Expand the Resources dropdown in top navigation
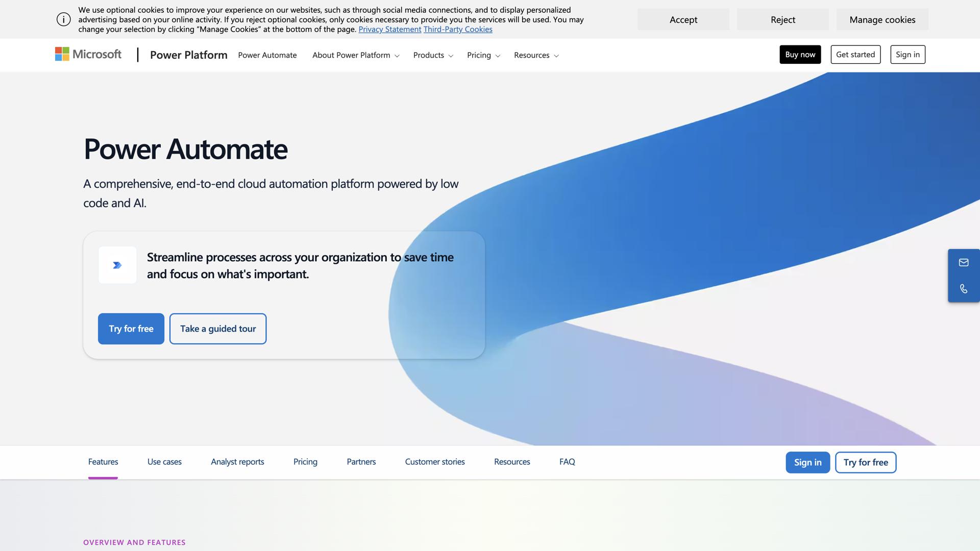The image size is (980, 551). pos(535,55)
